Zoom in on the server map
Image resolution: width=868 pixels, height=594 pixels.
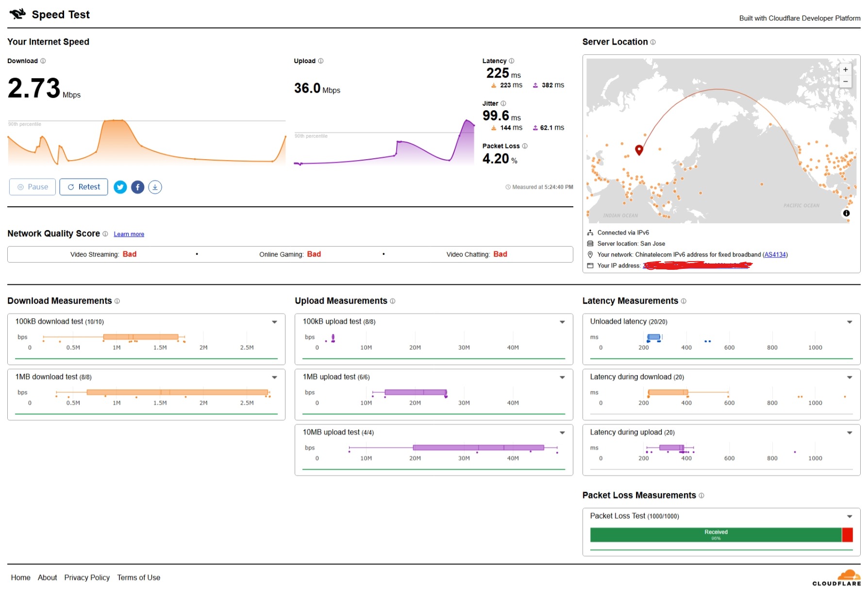(x=845, y=70)
